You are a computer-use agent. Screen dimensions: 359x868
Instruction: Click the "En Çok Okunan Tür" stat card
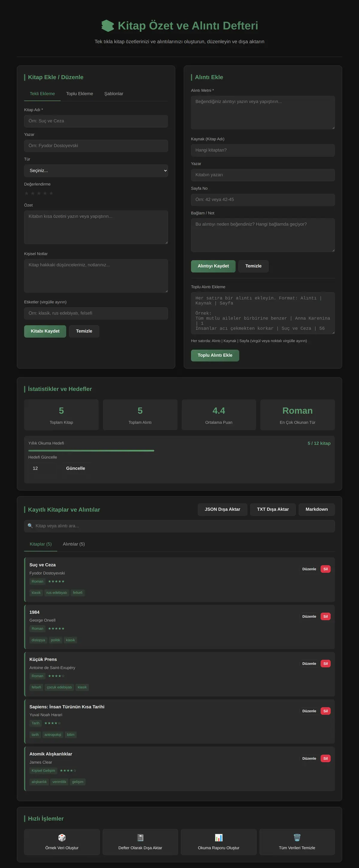(298, 415)
